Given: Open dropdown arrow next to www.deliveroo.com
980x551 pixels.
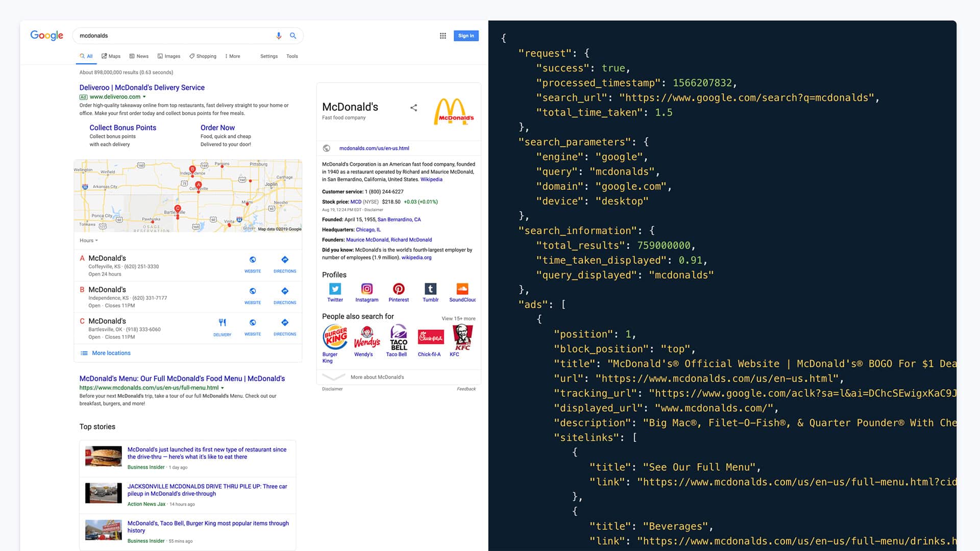Looking at the screenshot, I should click(x=144, y=97).
